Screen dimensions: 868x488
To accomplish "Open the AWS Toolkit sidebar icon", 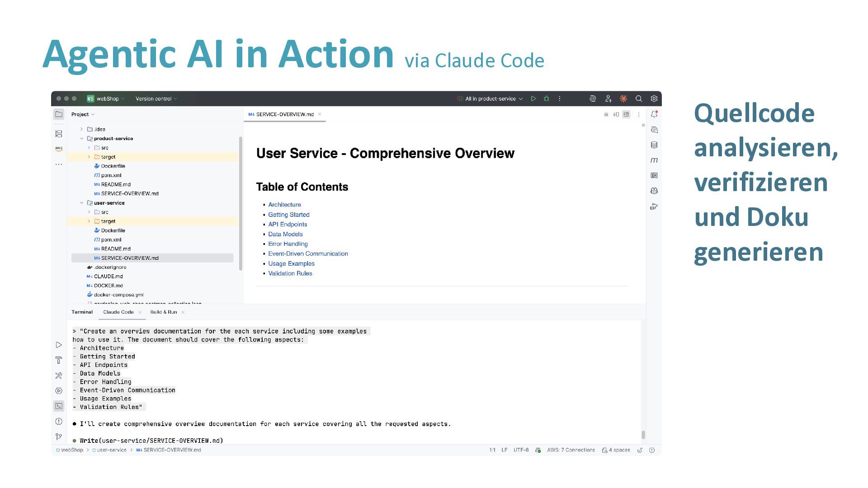I will pos(59,148).
